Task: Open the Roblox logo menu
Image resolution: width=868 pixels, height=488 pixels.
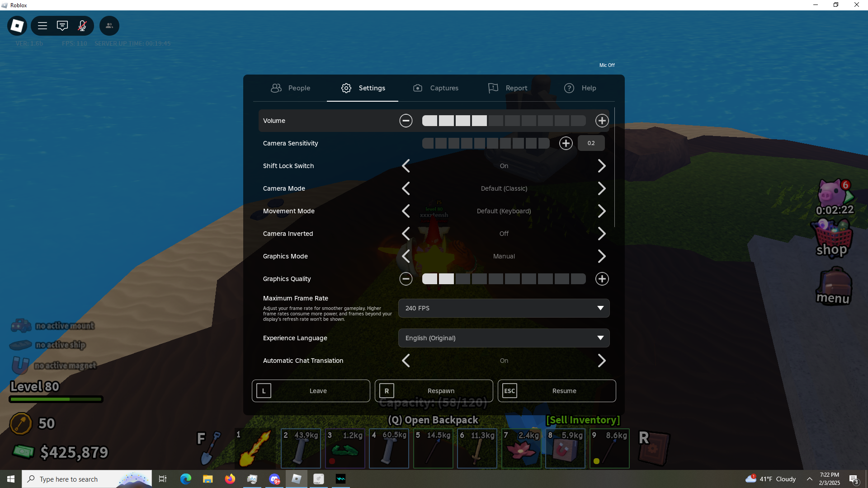Action: [x=17, y=26]
